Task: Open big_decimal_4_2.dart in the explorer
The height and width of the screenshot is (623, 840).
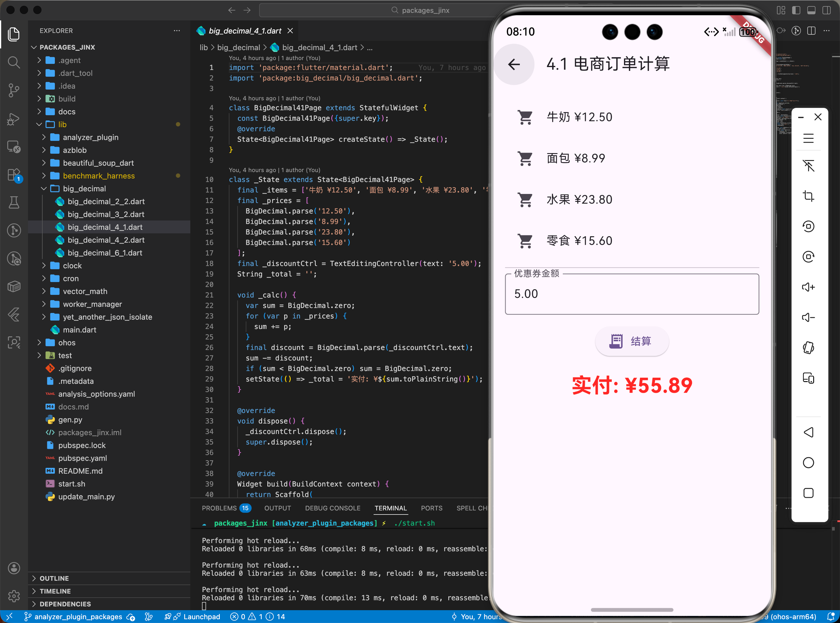Action: pyautogui.click(x=106, y=240)
